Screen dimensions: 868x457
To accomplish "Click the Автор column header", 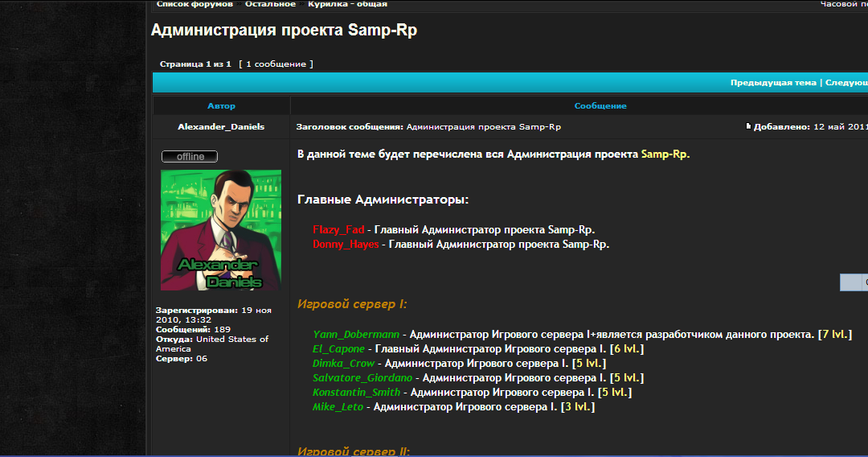I will tap(221, 106).
